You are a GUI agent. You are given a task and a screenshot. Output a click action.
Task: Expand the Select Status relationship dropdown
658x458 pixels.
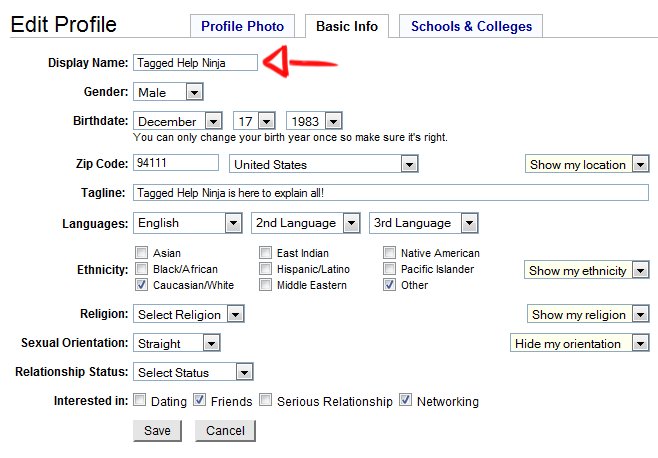click(193, 372)
